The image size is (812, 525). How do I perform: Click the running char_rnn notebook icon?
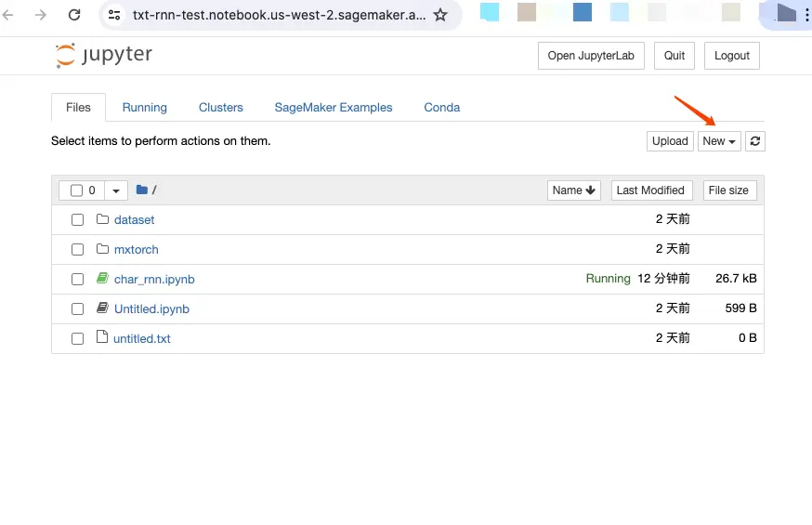click(103, 279)
